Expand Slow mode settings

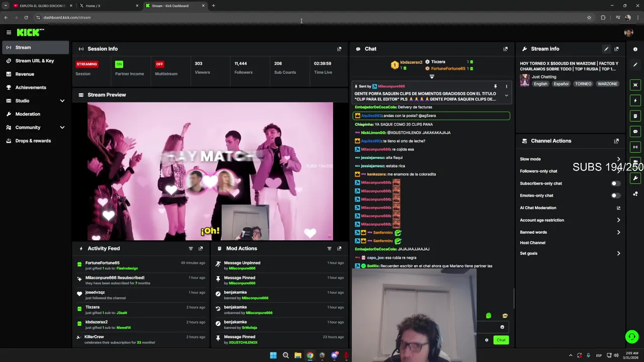pos(618,159)
